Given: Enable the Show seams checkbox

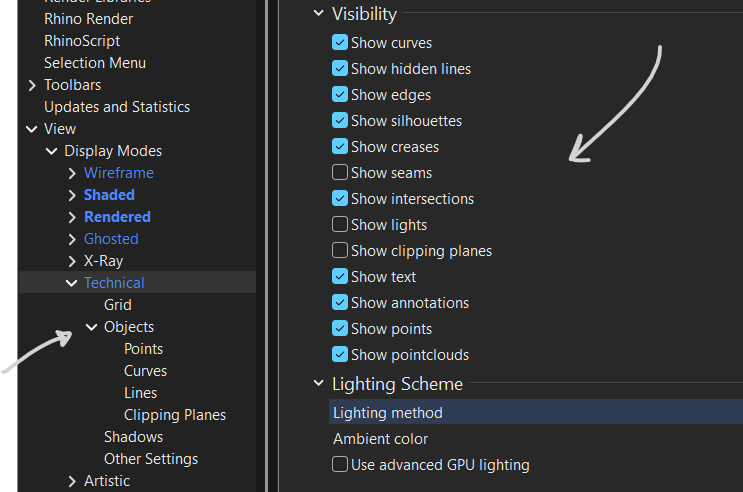Looking at the screenshot, I should click(x=341, y=173).
